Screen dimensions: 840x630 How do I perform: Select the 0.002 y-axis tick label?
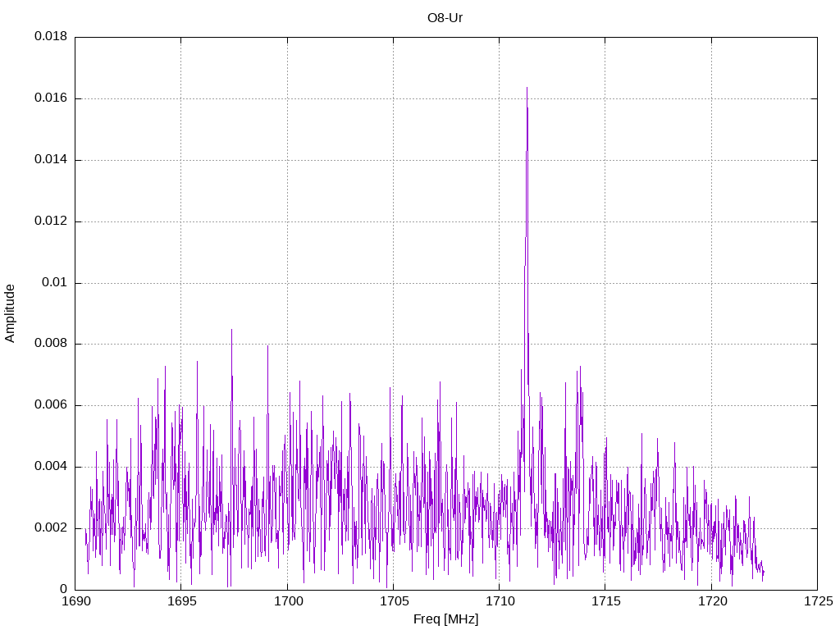(x=50, y=528)
